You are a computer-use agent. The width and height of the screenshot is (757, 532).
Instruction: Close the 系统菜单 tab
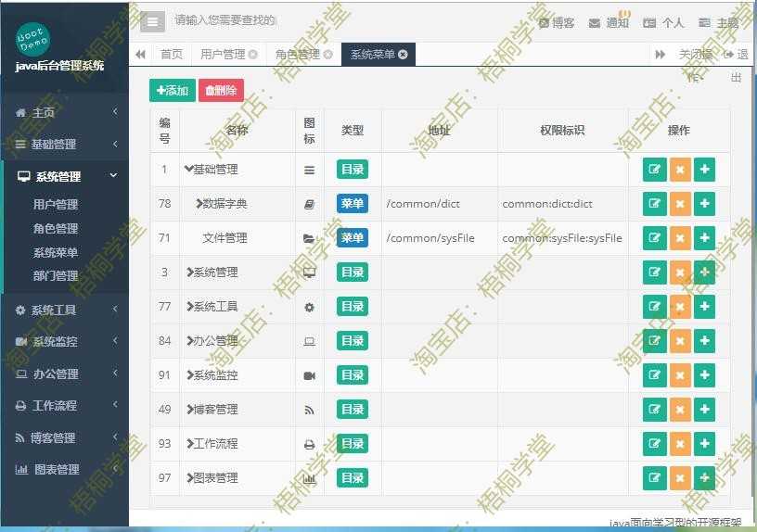[x=404, y=55]
